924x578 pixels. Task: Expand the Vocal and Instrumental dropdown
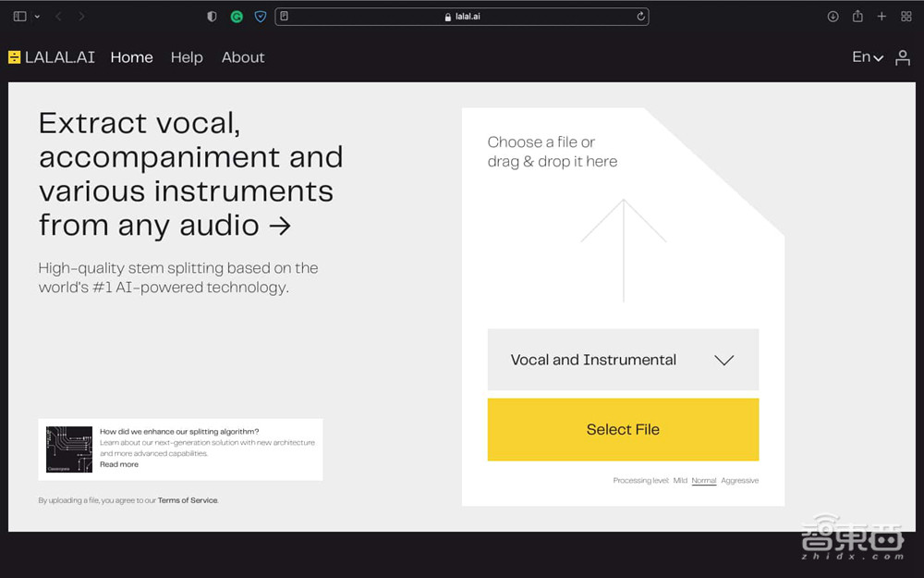click(623, 360)
